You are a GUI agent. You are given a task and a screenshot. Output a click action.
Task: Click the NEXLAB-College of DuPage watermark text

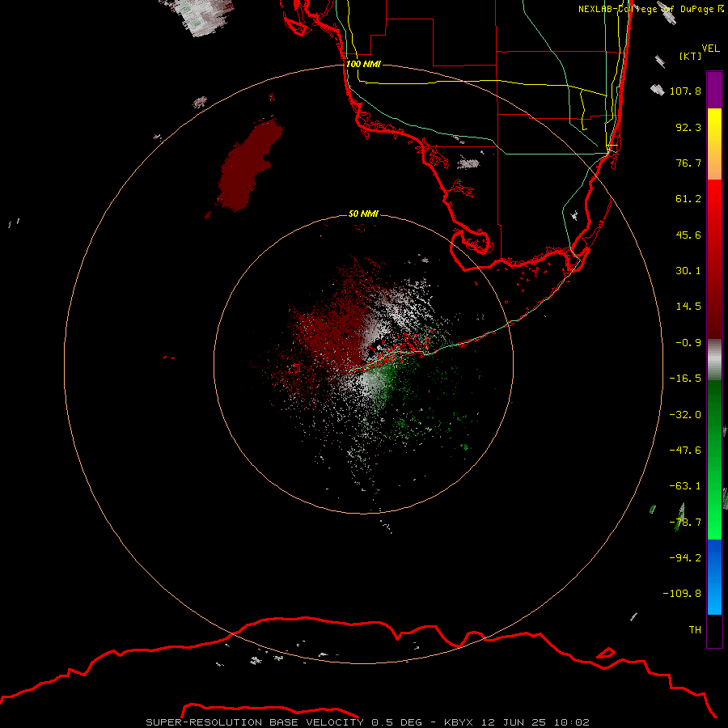click(x=651, y=9)
